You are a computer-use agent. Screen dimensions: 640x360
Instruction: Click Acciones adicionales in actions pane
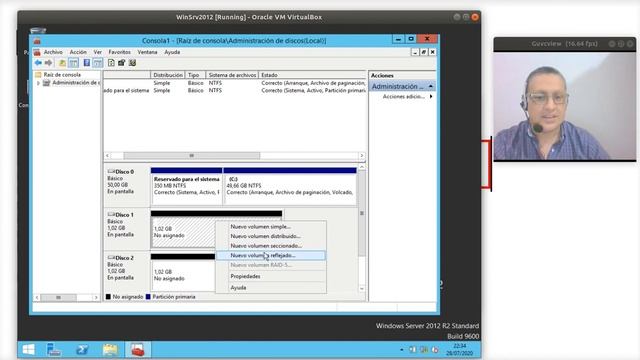[404, 96]
